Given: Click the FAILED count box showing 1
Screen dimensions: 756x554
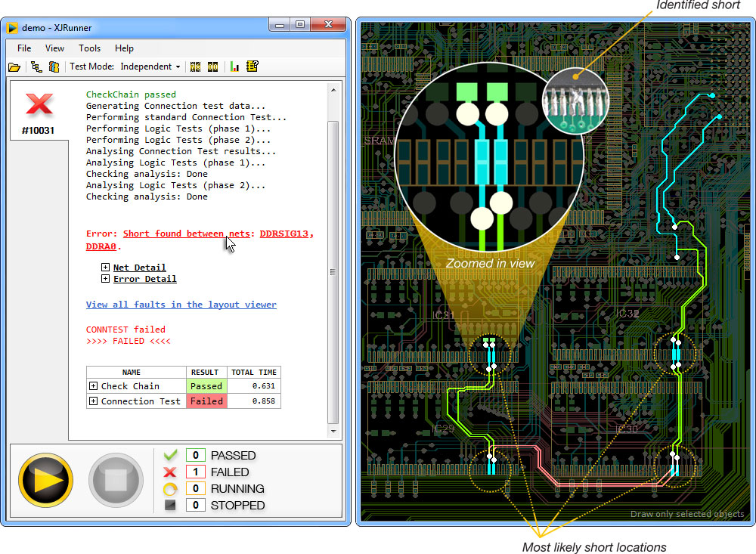Looking at the screenshot, I should click(x=195, y=472).
